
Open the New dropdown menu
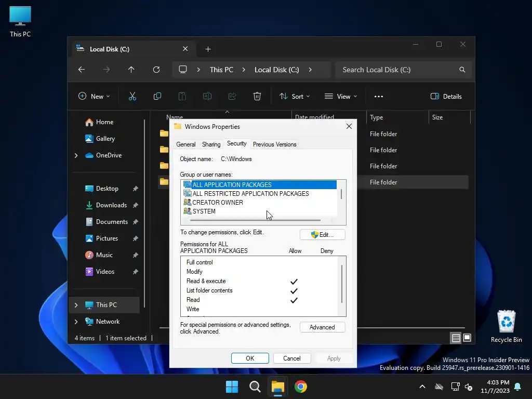point(94,96)
